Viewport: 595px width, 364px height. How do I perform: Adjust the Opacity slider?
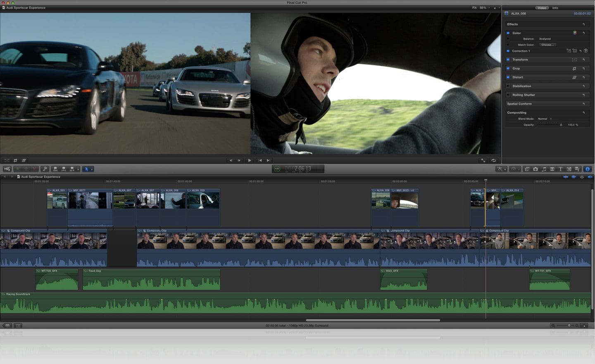point(550,125)
